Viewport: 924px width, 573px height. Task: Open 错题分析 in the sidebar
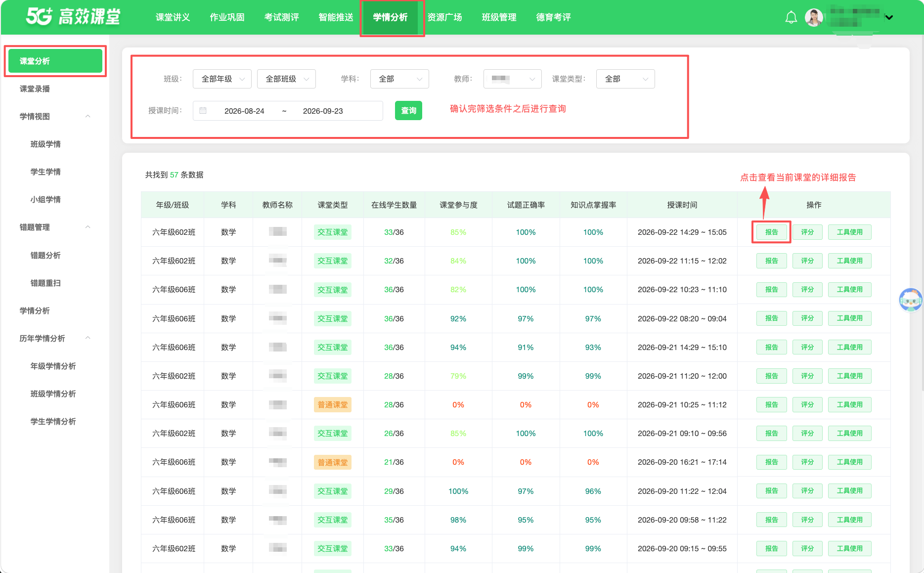point(45,255)
